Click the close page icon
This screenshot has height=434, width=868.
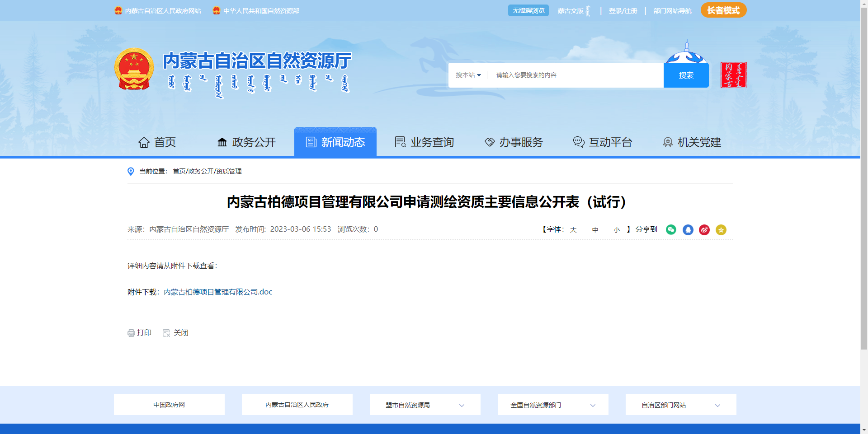(166, 333)
